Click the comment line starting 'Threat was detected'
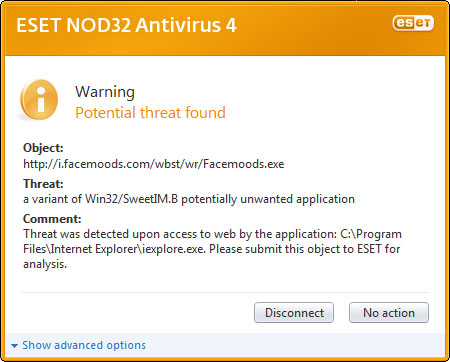Image resolution: width=450 pixels, height=362 pixels. coord(212,234)
